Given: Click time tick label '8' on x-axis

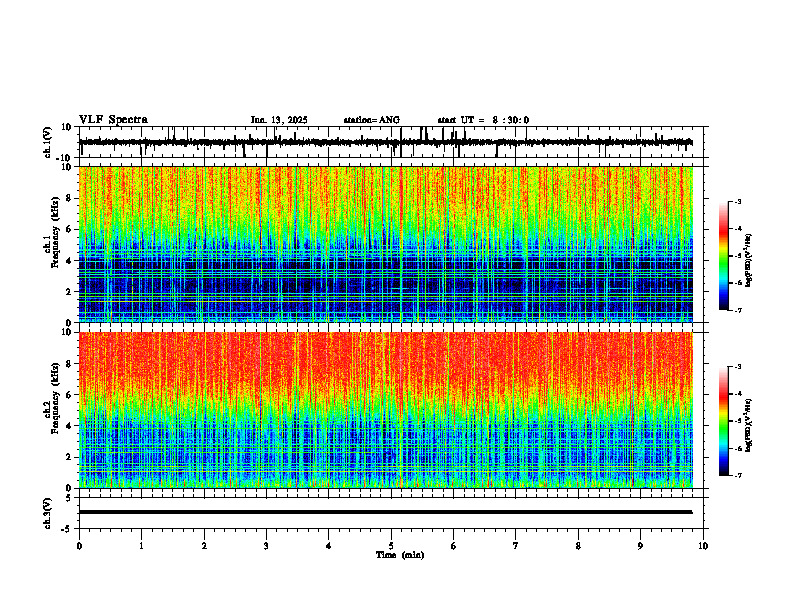Looking at the screenshot, I should (x=578, y=546).
